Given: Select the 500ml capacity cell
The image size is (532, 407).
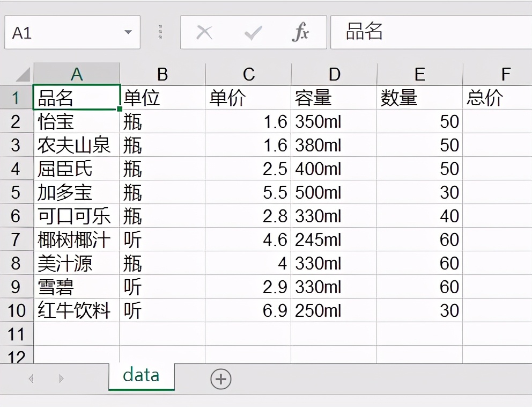Looking at the screenshot, I should coord(334,192).
